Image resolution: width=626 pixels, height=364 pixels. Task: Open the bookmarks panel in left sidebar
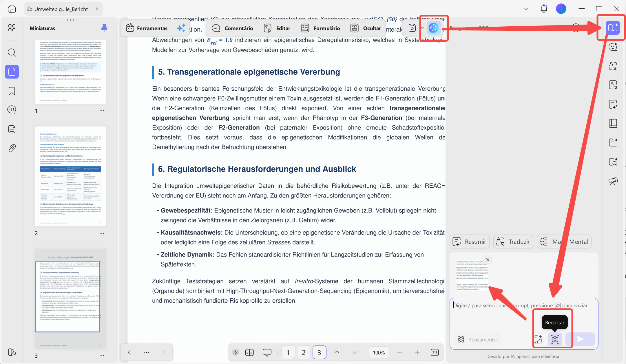coord(12,91)
